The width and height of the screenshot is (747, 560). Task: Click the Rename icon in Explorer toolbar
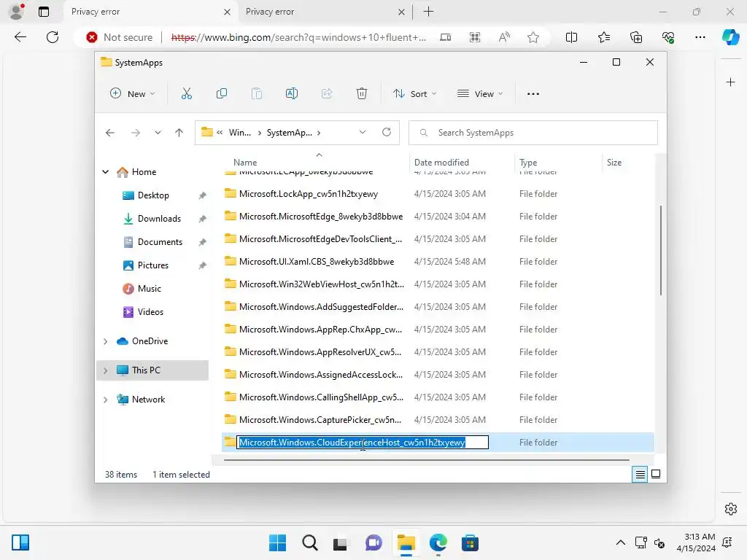(x=292, y=94)
